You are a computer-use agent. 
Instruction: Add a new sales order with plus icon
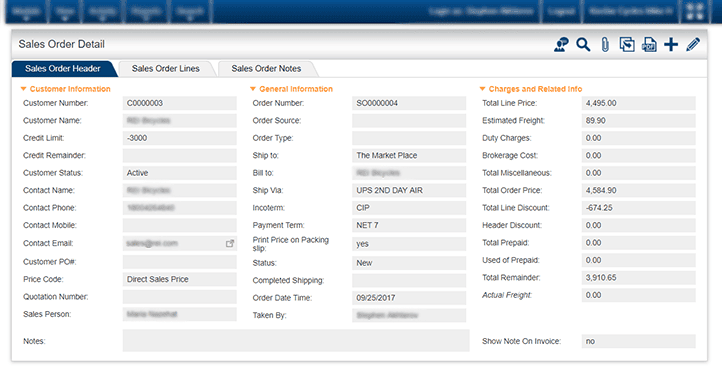click(671, 45)
